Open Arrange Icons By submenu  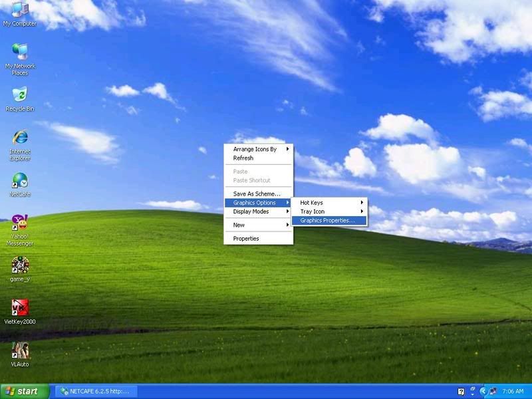tap(259, 149)
